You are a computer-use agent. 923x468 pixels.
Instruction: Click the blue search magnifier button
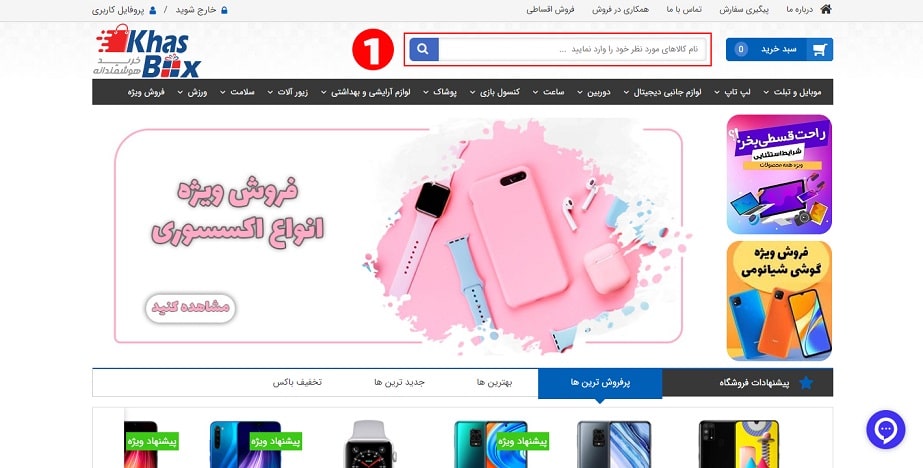[x=424, y=49]
